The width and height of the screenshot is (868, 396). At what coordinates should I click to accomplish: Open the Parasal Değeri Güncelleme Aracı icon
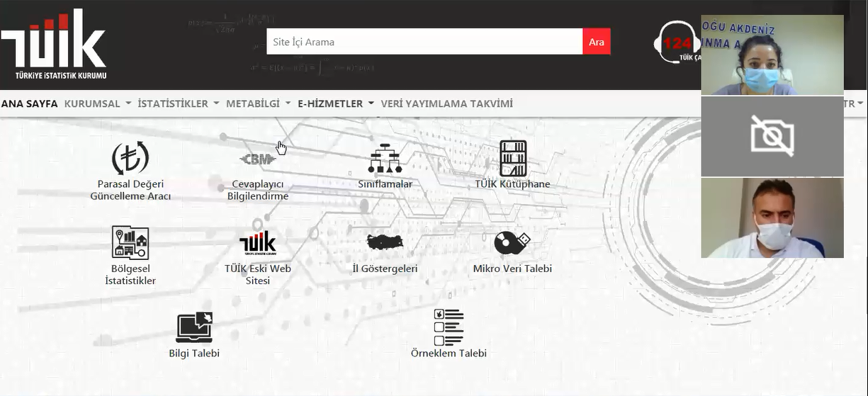click(x=130, y=158)
